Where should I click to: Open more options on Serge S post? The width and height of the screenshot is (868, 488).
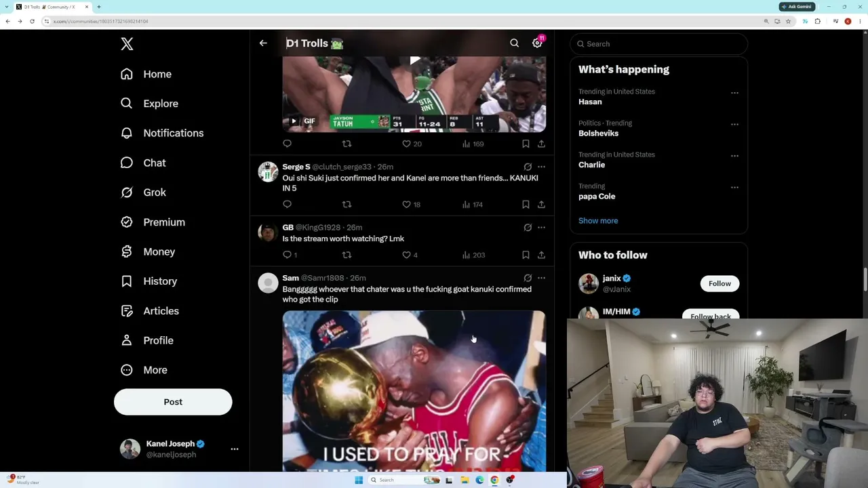[x=541, y=167]
